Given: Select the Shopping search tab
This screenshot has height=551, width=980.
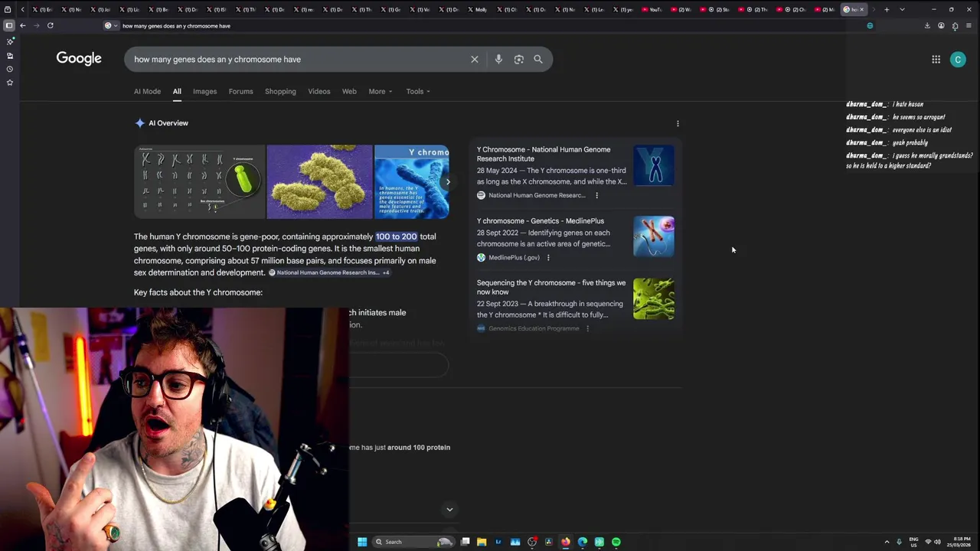Looking at the screenshot, I should (x=280, y=91).
